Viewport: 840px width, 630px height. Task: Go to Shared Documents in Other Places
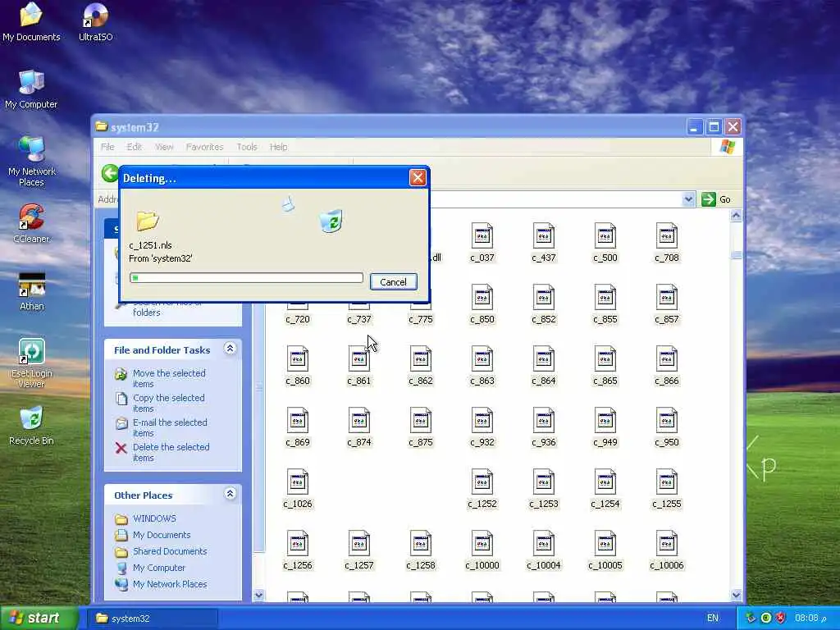point(170,551)
